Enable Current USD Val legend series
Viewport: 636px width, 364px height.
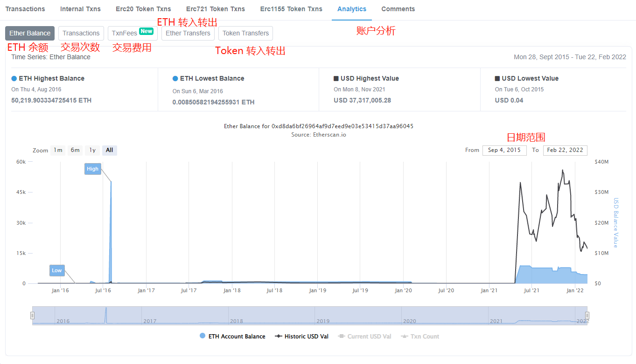[x=364, y=336]
